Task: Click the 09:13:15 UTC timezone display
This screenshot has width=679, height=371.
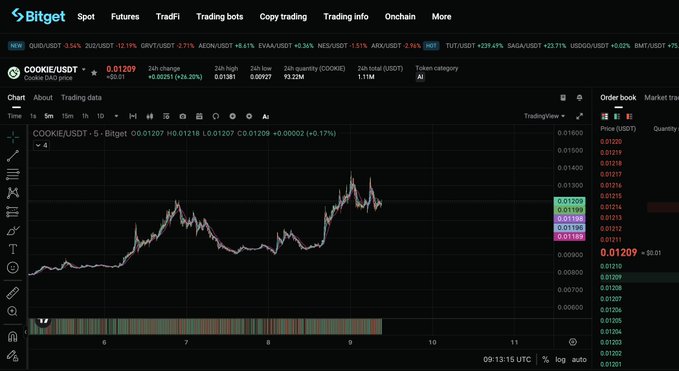Action: point(507,359)
